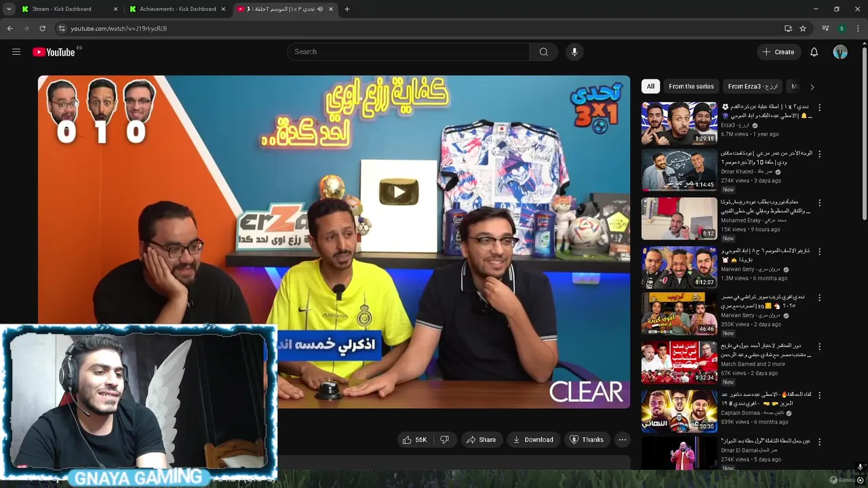Open a new browser tab
Viewport: 868px width, 488px height.
(x=347, y=9)
